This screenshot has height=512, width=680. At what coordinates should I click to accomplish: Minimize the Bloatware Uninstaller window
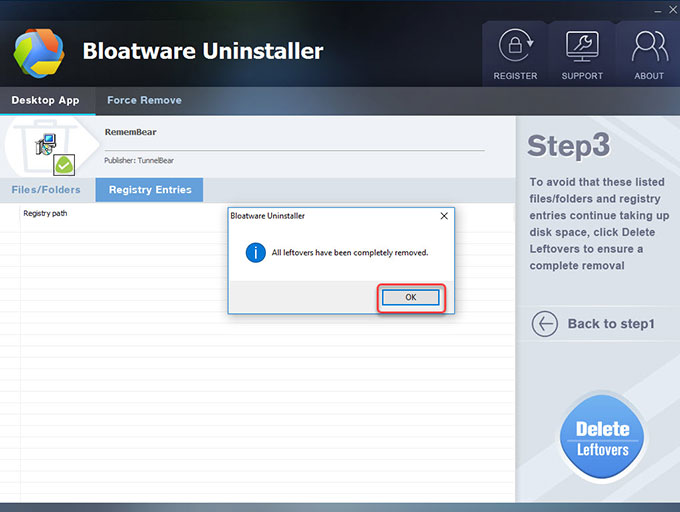[x=658, y=11]
